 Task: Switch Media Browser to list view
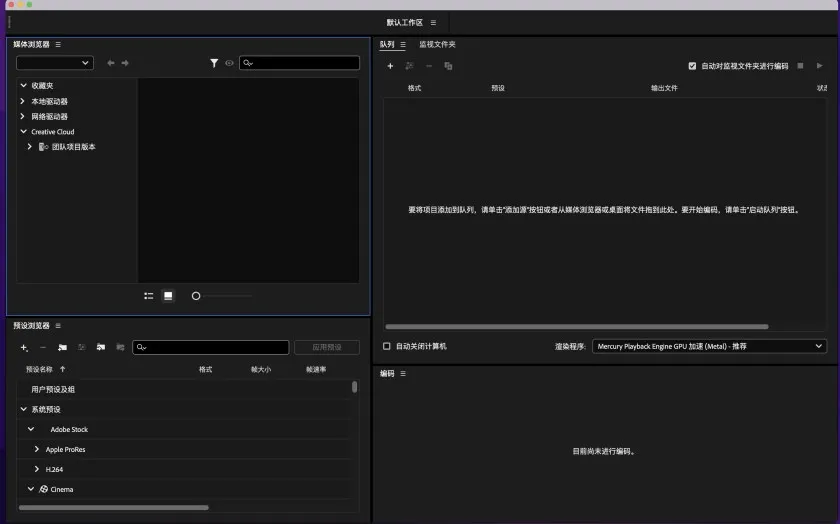coord(149,296)
